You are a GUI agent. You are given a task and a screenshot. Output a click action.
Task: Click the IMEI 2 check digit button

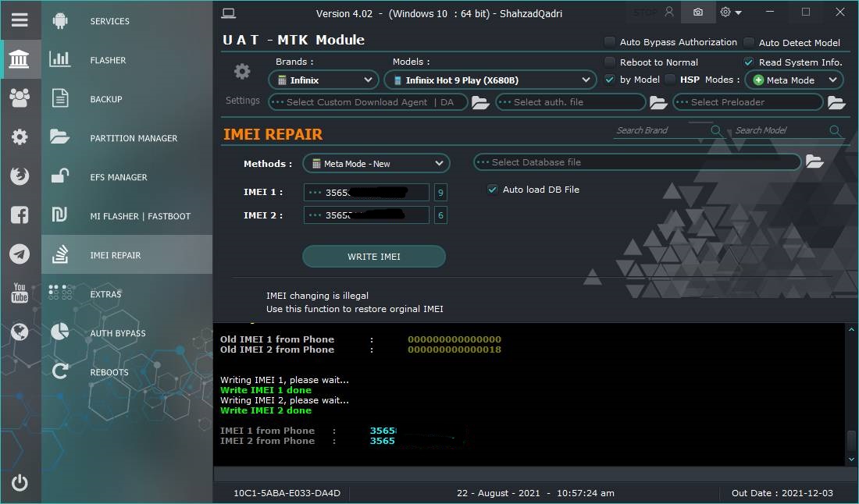click(440, 215)
